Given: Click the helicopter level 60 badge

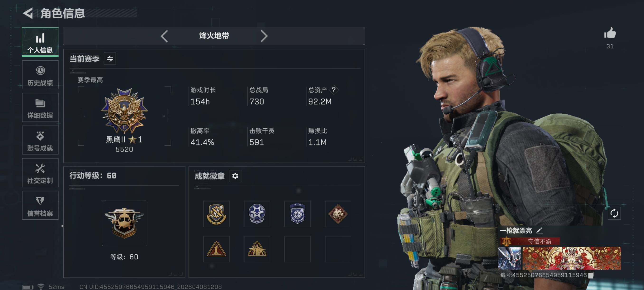Looking at the screenshot, I should pyautogui.click(x=124, y=223).
